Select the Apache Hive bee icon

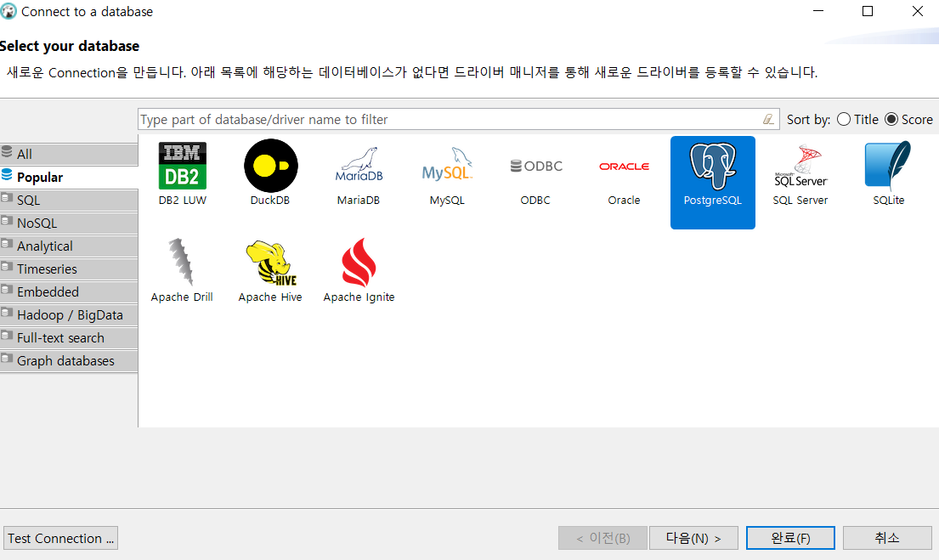click(271, 263)
